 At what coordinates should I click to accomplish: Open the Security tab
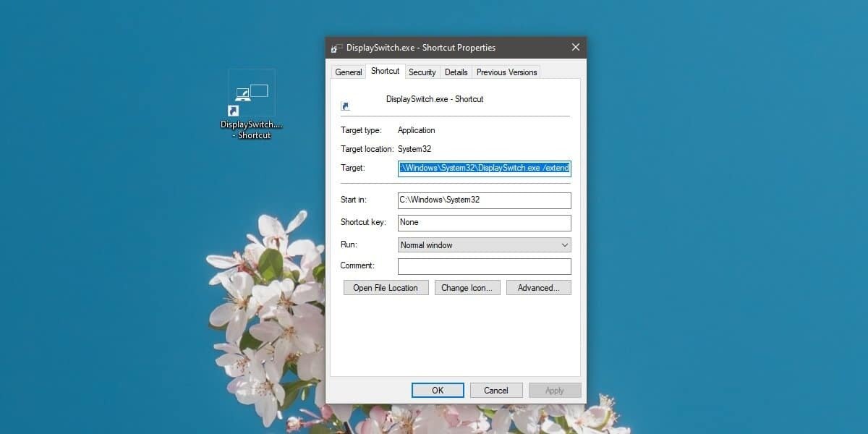point(422,72)
